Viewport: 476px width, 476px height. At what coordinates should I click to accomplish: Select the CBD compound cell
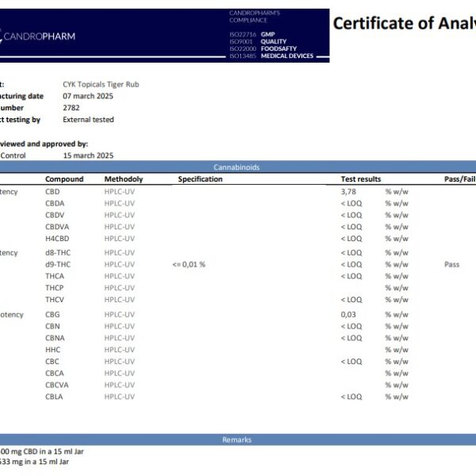point(52,192)
